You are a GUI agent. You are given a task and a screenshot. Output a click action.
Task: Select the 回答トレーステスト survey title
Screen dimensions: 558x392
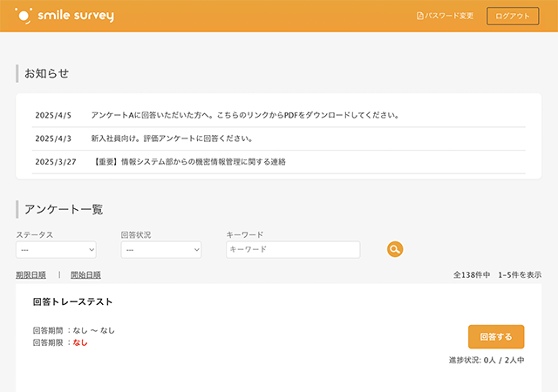click(x=72, y=302)
